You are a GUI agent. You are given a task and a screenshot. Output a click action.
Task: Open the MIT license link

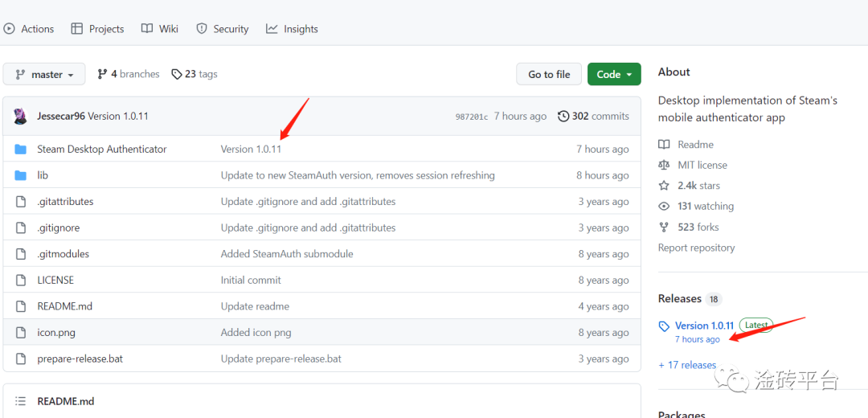click(x=702, y=165)
